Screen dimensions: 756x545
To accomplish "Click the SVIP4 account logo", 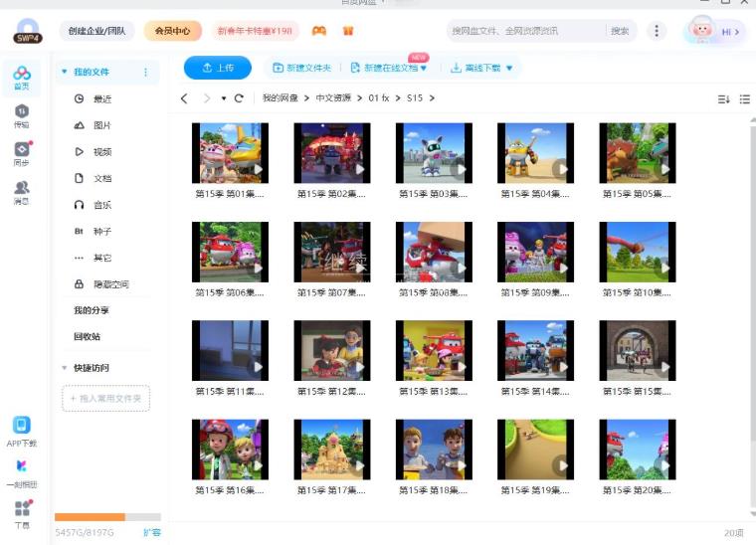I will [x=28, y=32].
